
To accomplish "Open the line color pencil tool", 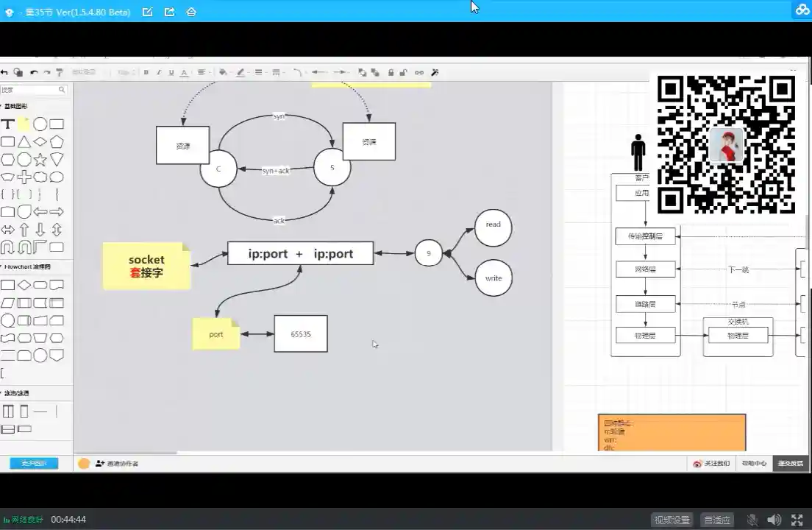I will [241, 73].
